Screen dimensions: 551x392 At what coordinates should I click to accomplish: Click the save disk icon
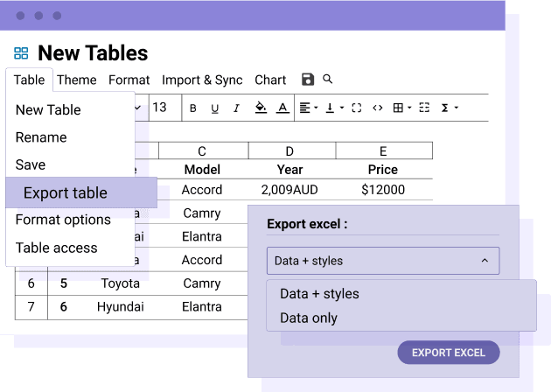[308, 80]
